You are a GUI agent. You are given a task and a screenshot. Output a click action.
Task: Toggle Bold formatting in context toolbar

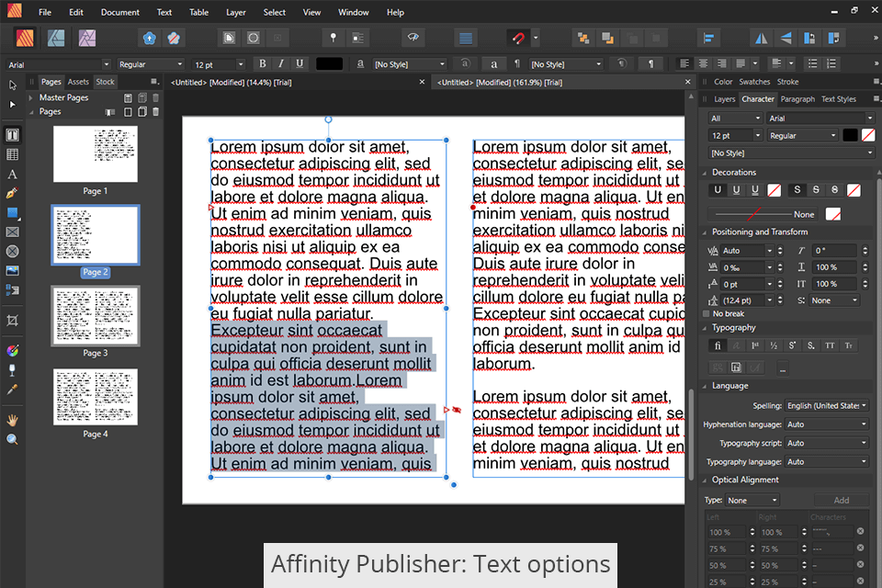click(262, 64)
